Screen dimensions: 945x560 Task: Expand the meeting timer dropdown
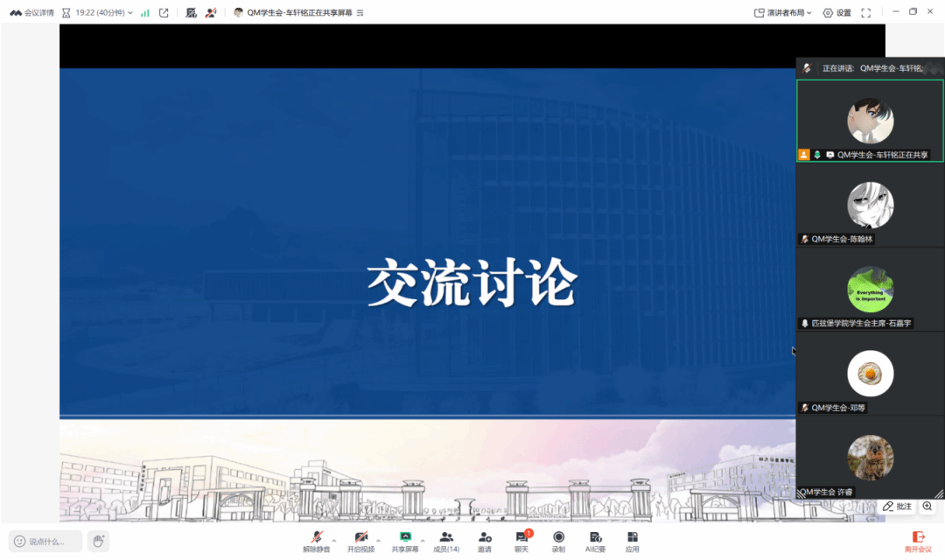(x=130, y=13)
